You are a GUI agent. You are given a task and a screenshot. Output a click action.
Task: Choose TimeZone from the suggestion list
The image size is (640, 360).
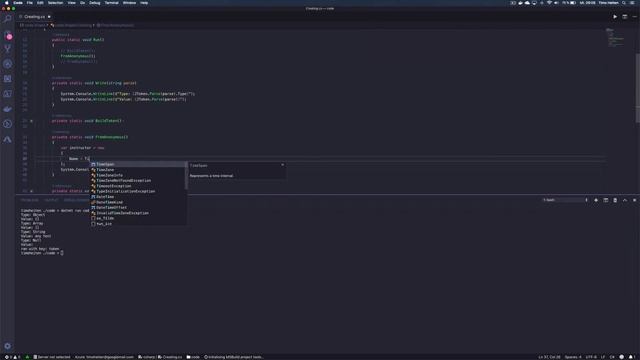click(x=138, y=170)
